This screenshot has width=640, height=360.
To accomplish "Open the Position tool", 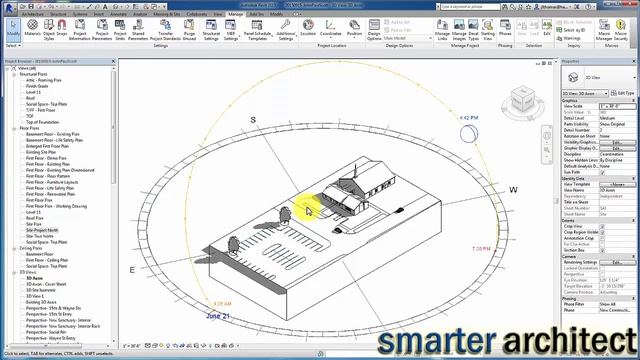I will [354, 28].
